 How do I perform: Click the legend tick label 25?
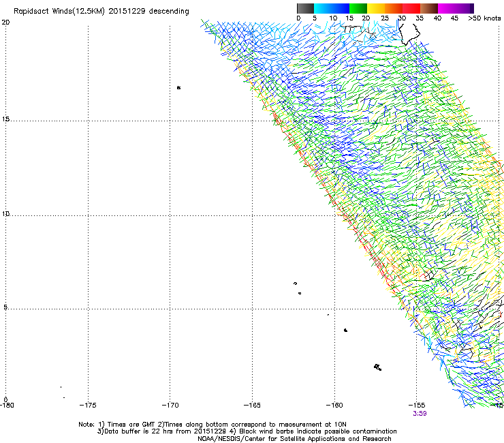pos(385,18)
